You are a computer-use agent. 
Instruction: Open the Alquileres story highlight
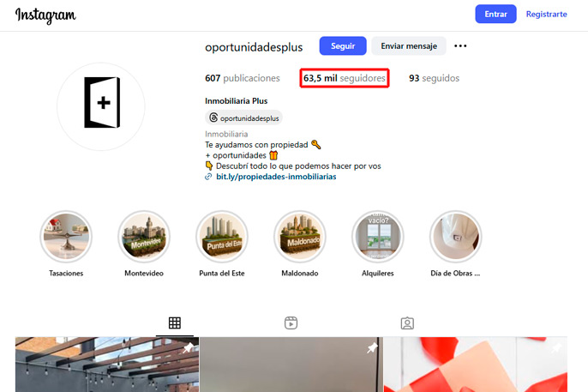click(378, 237)
